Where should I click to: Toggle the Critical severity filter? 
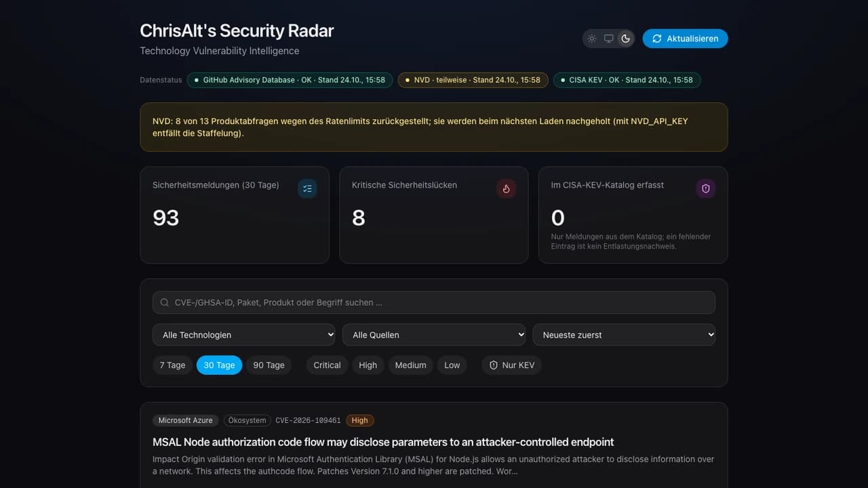click(x=327, y=365)
